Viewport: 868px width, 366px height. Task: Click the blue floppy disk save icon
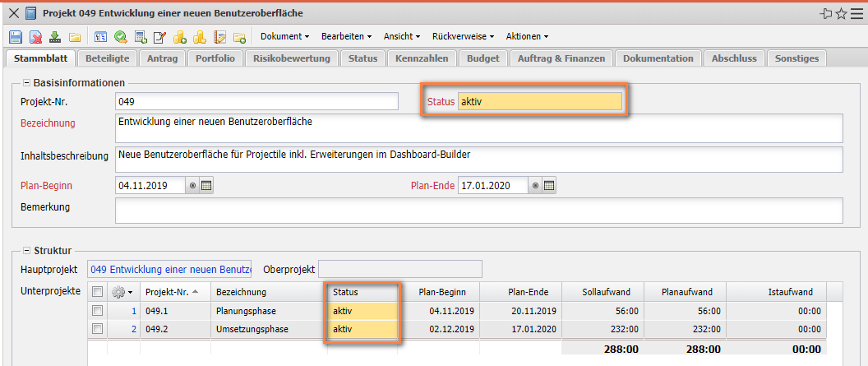pyautogui.click(x=15, y=37)
